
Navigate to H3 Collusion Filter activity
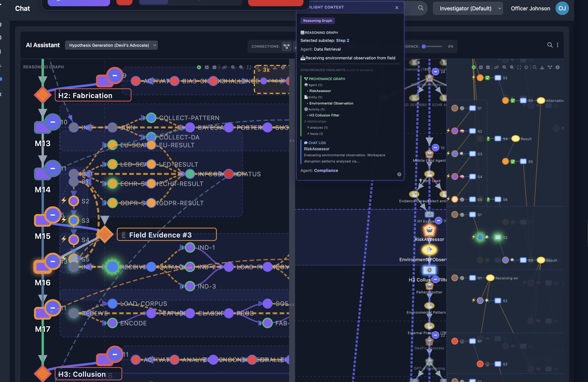click(324, 115)
